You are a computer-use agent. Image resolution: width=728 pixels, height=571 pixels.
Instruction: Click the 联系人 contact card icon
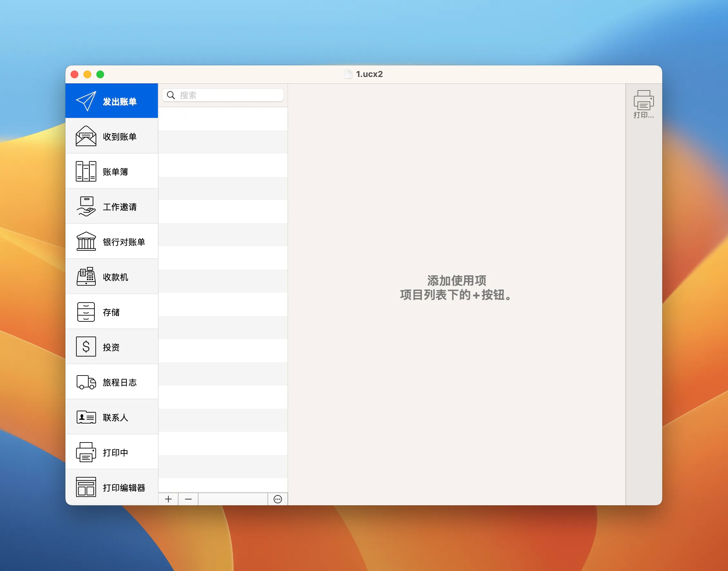coord(86,417)
